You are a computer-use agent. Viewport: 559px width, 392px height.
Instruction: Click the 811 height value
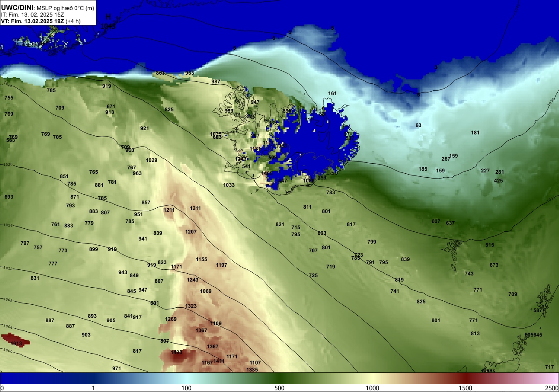307,207
